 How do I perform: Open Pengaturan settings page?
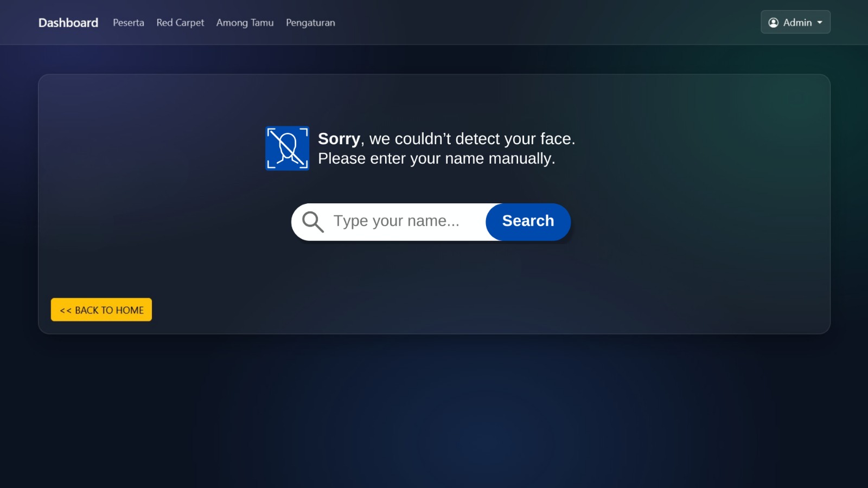[310, 22]
